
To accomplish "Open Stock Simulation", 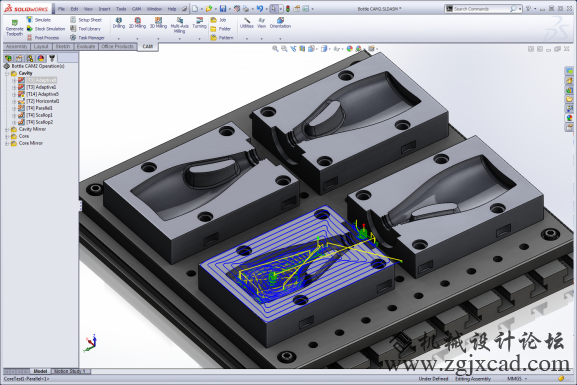I will coord(46,29).
